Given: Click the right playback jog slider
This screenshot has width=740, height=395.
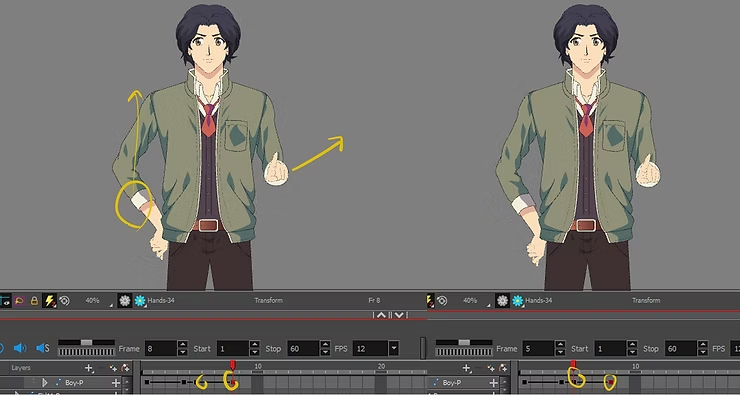Looking at the screenshot, I should (464, 342).
